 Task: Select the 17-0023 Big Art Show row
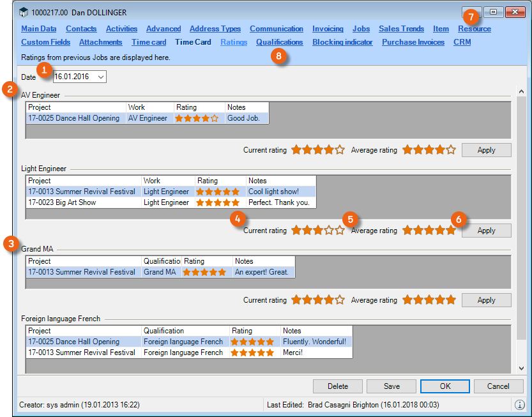coord(82,202)
